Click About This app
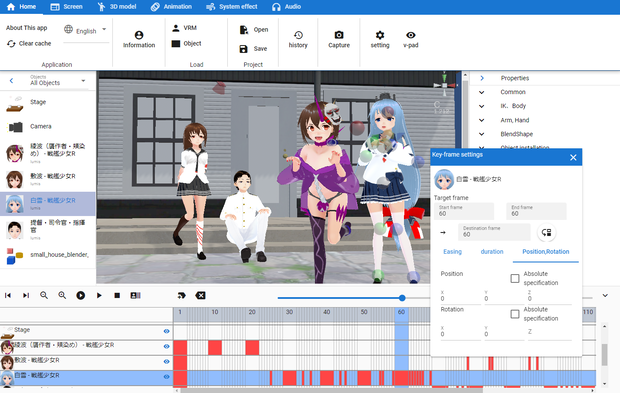Screen dimensions: 620x393 pyautogui.click(x=26, y=28)
